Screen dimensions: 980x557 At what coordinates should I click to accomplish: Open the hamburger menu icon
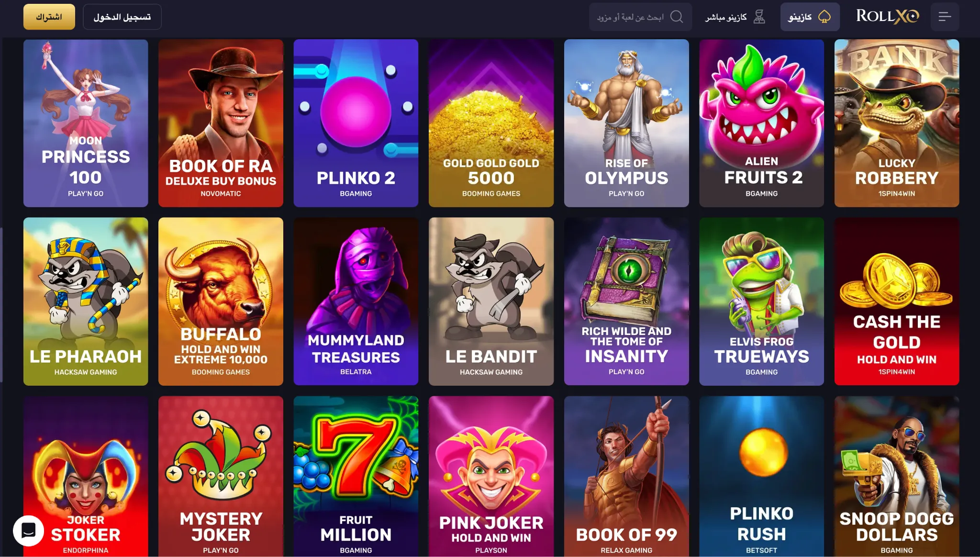[945, 17]
